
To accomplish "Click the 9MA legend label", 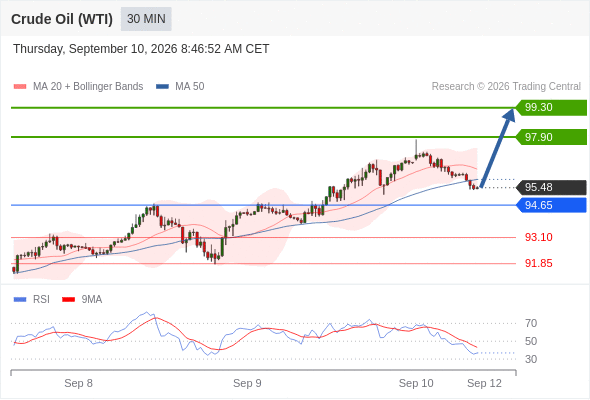I will click(x=92, y=300).
